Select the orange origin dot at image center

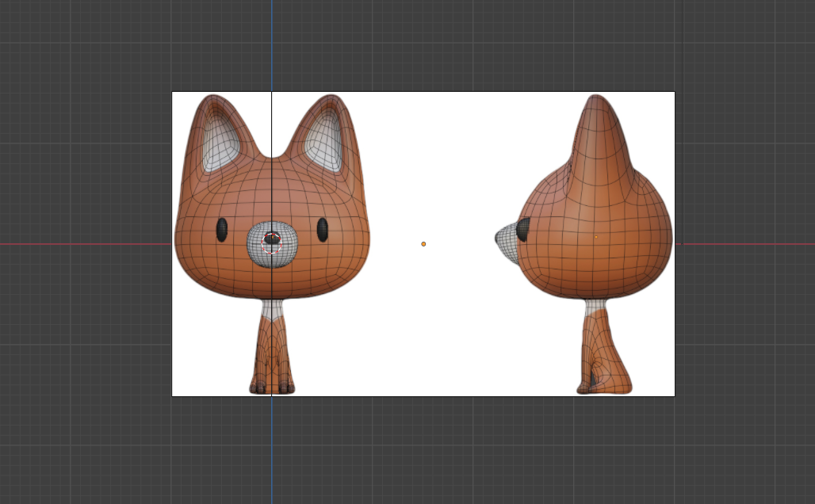coord(423,244)
